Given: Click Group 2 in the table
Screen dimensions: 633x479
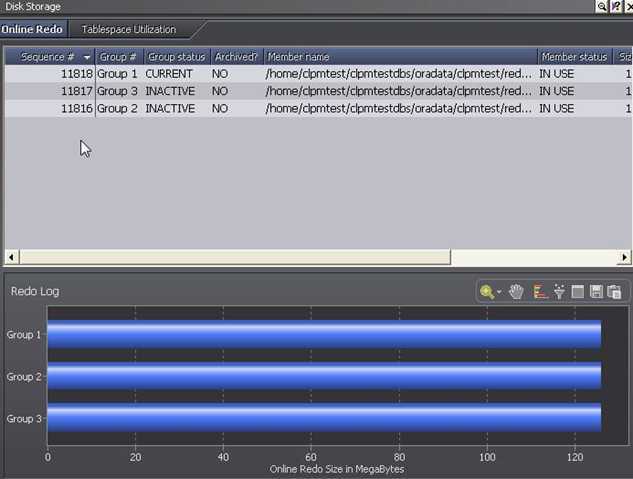Looking at the screenshot, I should (x=117, y=109).
